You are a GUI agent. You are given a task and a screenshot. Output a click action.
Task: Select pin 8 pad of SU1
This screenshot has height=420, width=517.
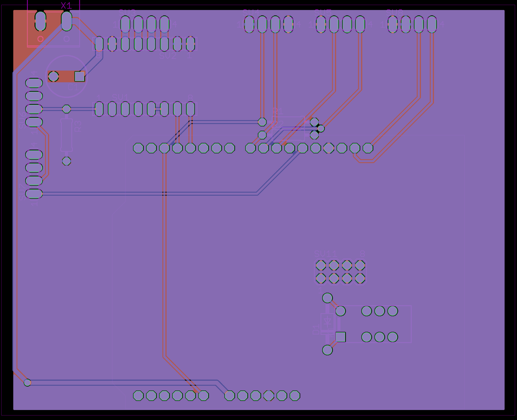191,109
